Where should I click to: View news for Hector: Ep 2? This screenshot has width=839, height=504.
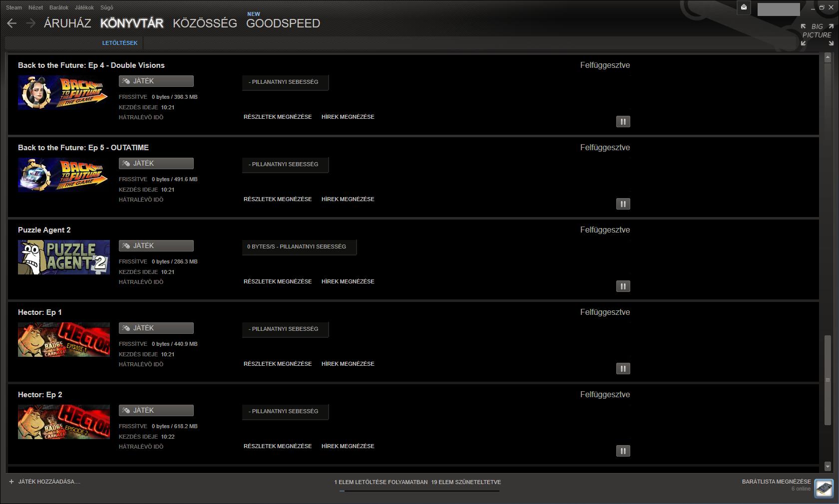click(348, 446)
